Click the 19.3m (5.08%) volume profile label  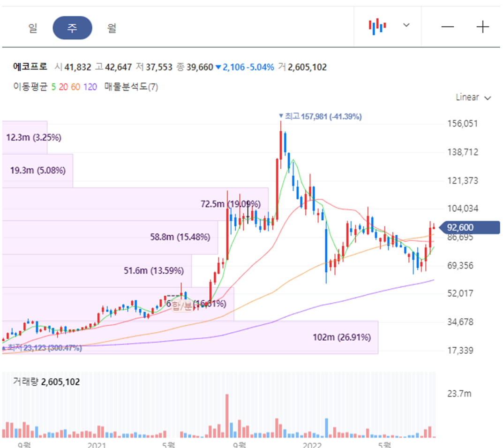(x=38, y=170)
